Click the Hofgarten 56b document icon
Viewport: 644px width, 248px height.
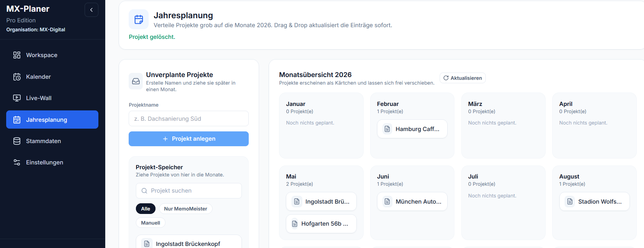295,224
